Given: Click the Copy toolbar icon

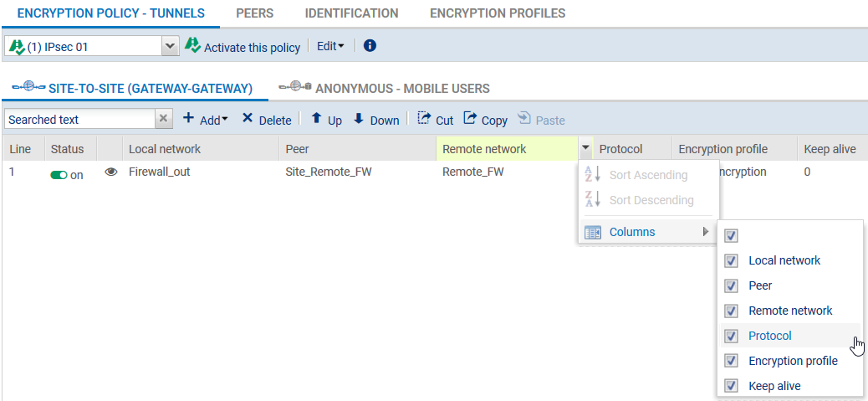Looking at the screenshot, I should (470, 119).
